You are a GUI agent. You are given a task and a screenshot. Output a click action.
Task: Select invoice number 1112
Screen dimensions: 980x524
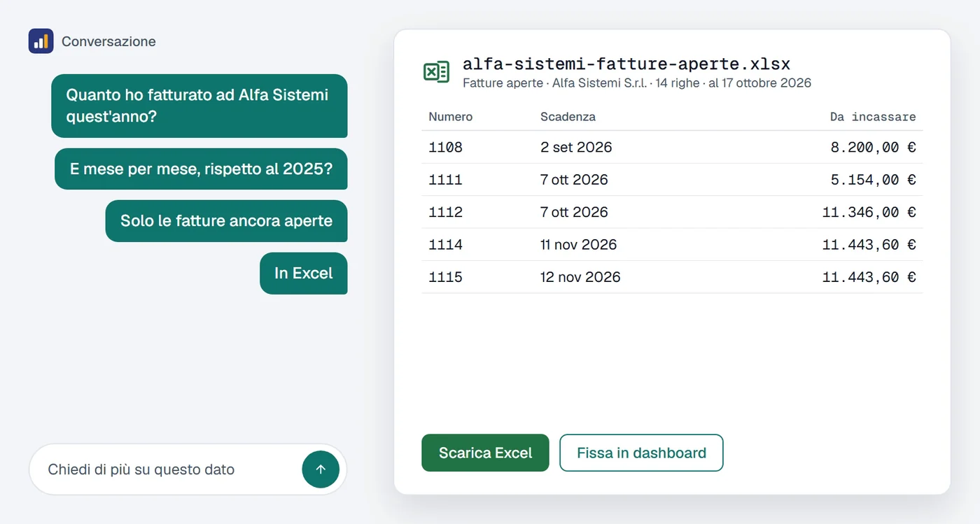click(446, 212)
